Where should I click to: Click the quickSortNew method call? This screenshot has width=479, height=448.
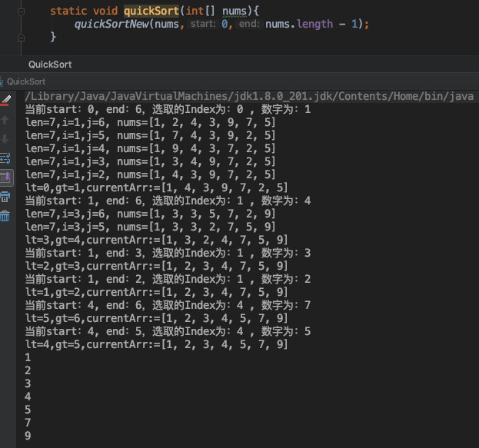(111, 24)
